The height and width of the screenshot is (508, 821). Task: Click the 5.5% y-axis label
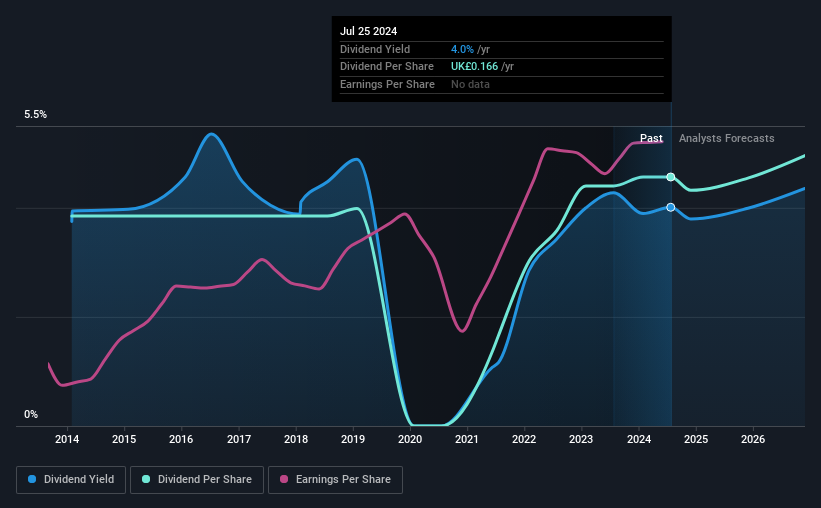point(36,115)
